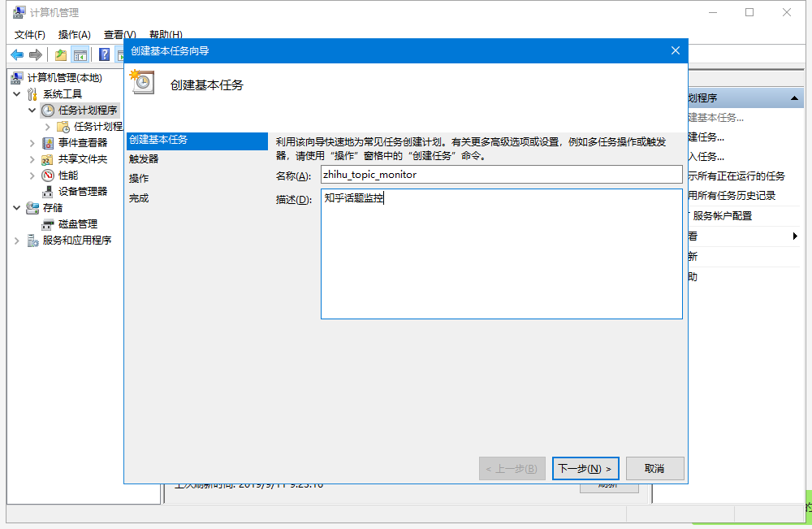Select the 设备管理器 icon in the tree
812x529 pixels.
49,191
